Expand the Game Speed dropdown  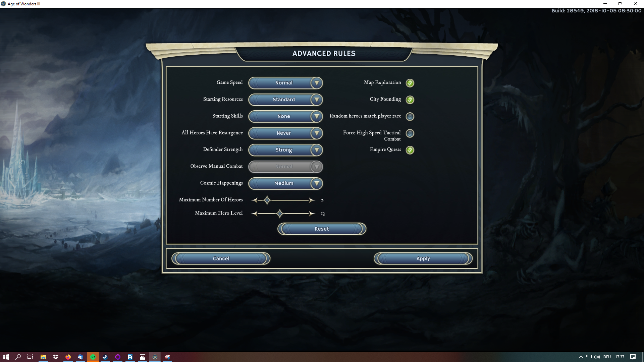(316, 83)
